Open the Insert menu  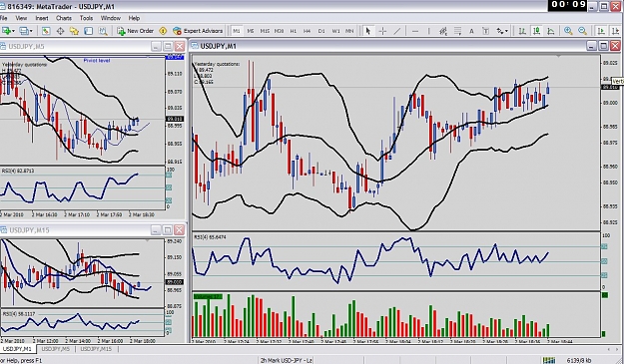[x=42, y=18]
